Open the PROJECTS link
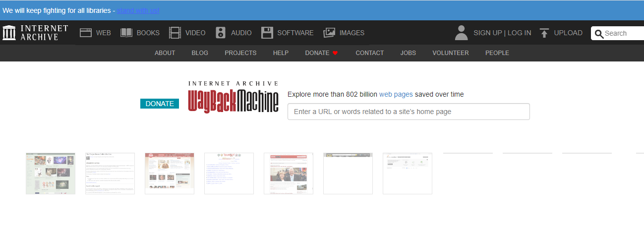 click(240, 53)
